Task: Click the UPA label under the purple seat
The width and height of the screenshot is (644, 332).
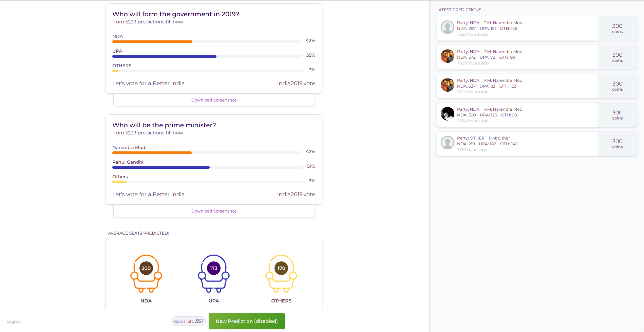Action: (x=214, y=301)
